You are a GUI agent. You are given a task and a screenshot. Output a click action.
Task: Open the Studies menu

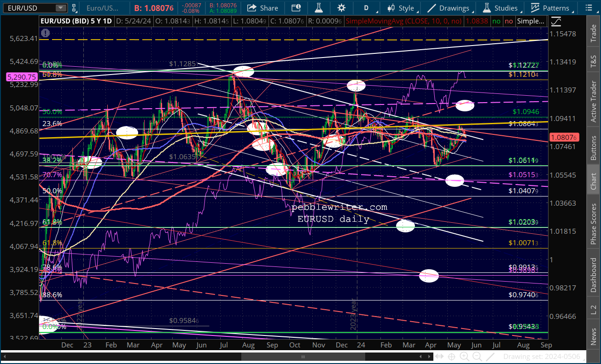point(500,8)
